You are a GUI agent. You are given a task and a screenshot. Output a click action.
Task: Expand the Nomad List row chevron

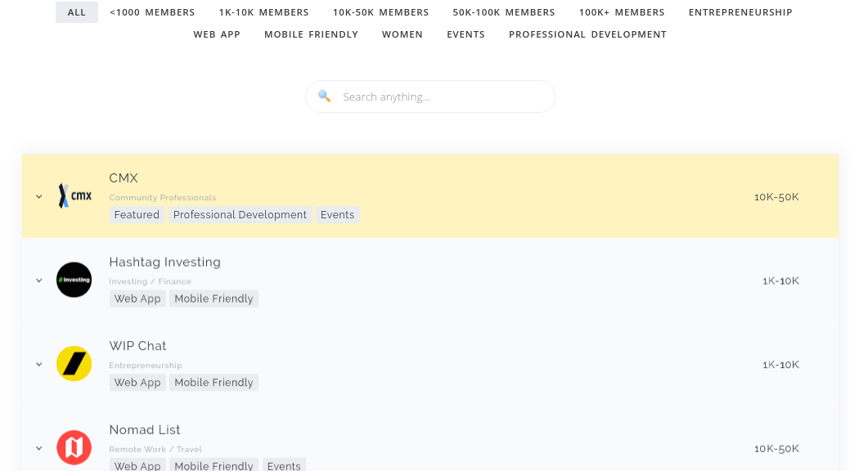coord(39,448)
